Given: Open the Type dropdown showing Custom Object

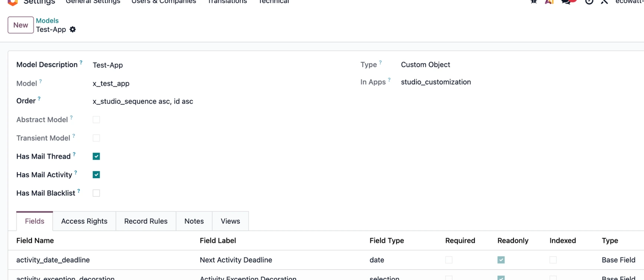Looking at the screenshot, I should pyautogui.click(x=426, y=65).
